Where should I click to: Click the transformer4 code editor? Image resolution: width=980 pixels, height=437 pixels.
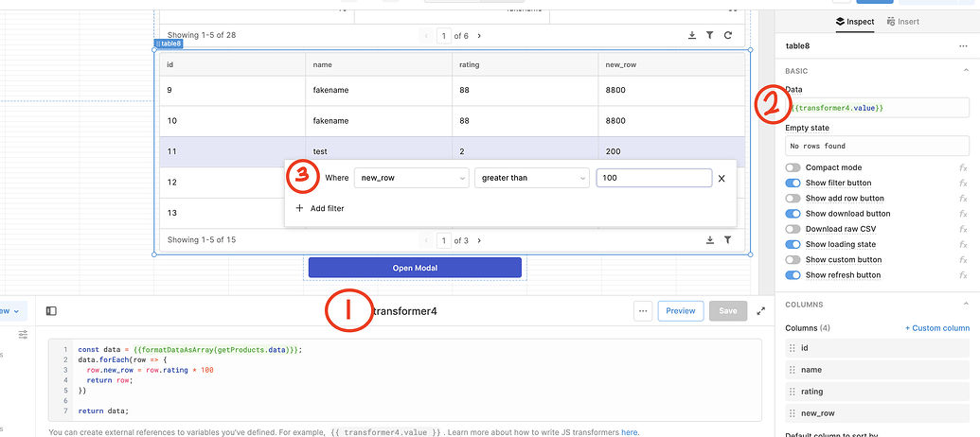click(405, 380)
